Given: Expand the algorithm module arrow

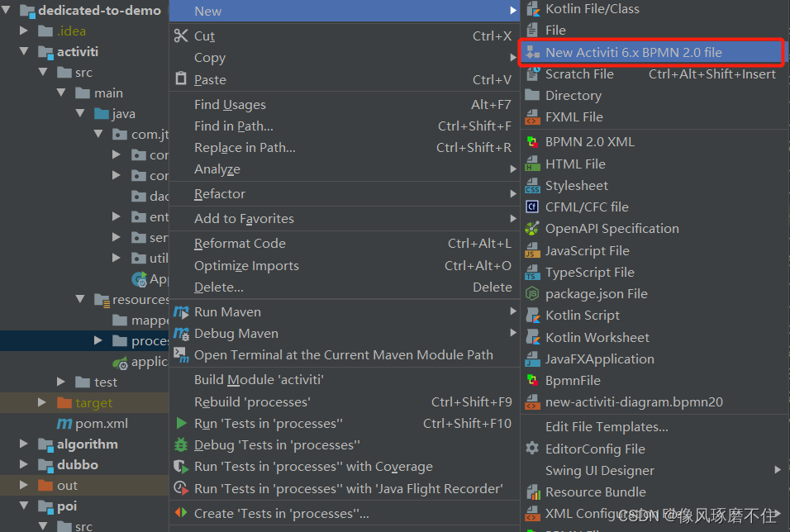Looking at the screenshot, I should (24, 444).
